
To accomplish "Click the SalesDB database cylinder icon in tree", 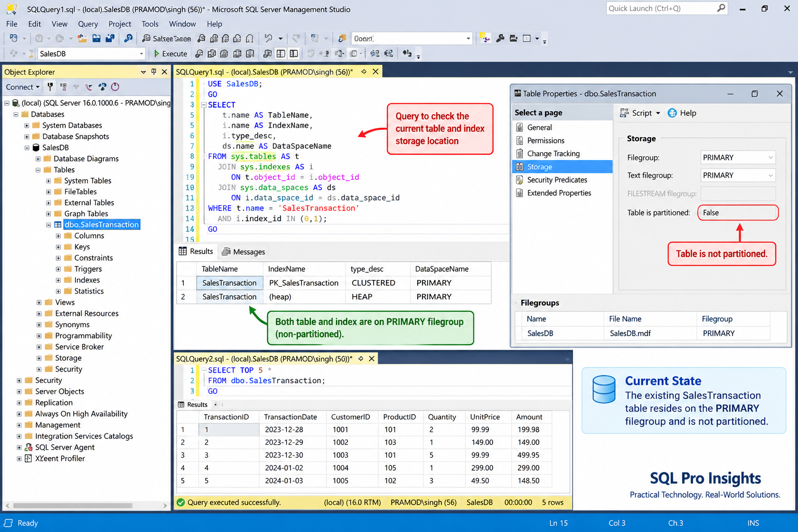I will tap(36, 148).
